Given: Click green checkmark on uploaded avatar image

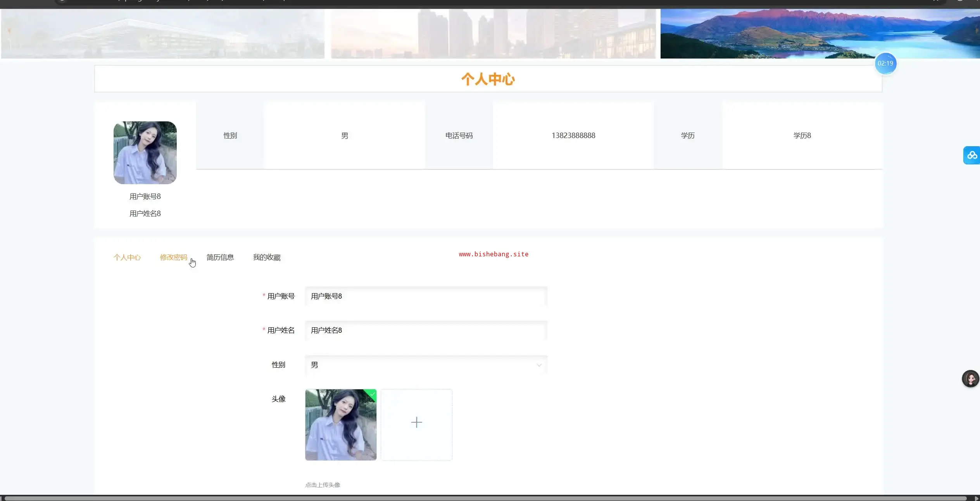Looking at the screenshot, I should [372, 394].
